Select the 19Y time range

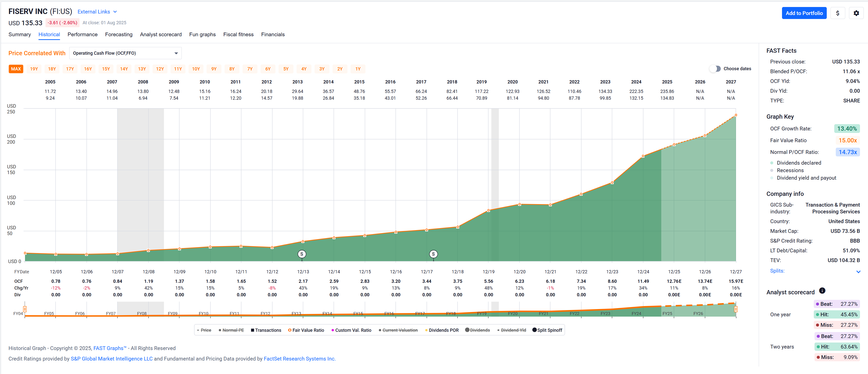(x=34, y=69)
